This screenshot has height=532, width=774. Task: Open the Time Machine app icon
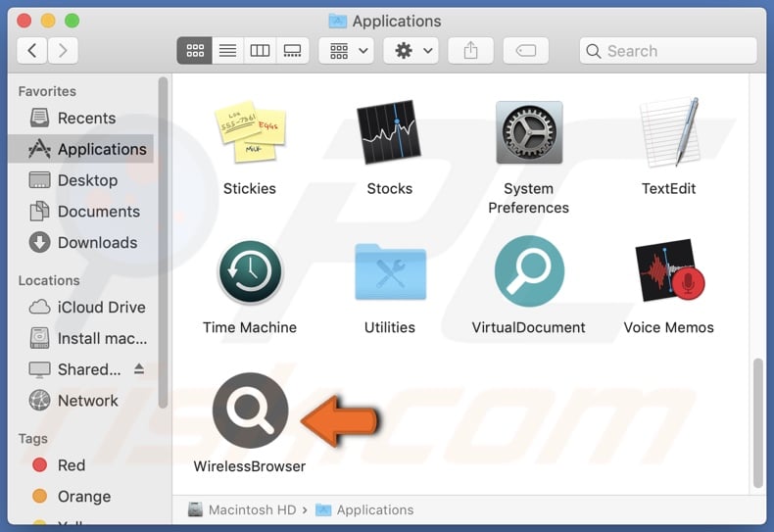click(250, 271)
